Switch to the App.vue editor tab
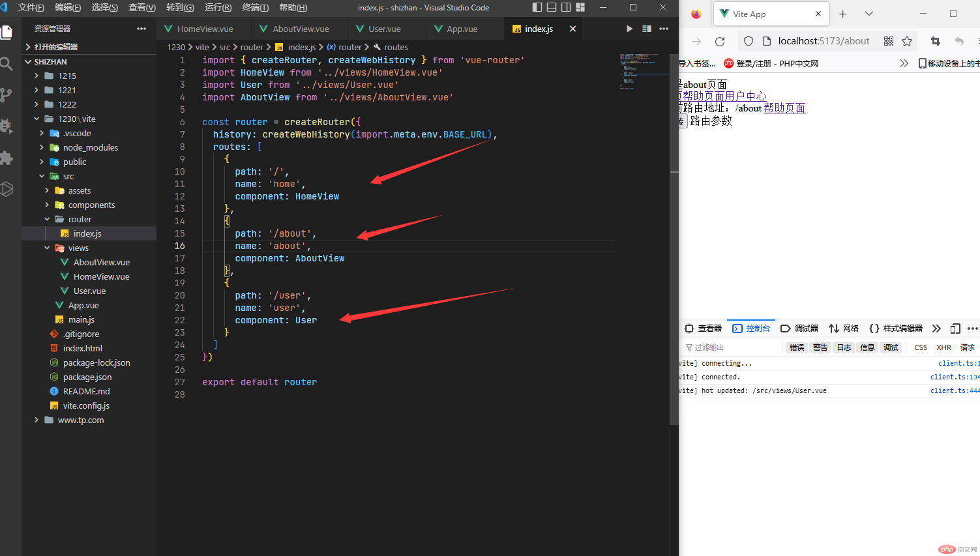 coord(462,29)
